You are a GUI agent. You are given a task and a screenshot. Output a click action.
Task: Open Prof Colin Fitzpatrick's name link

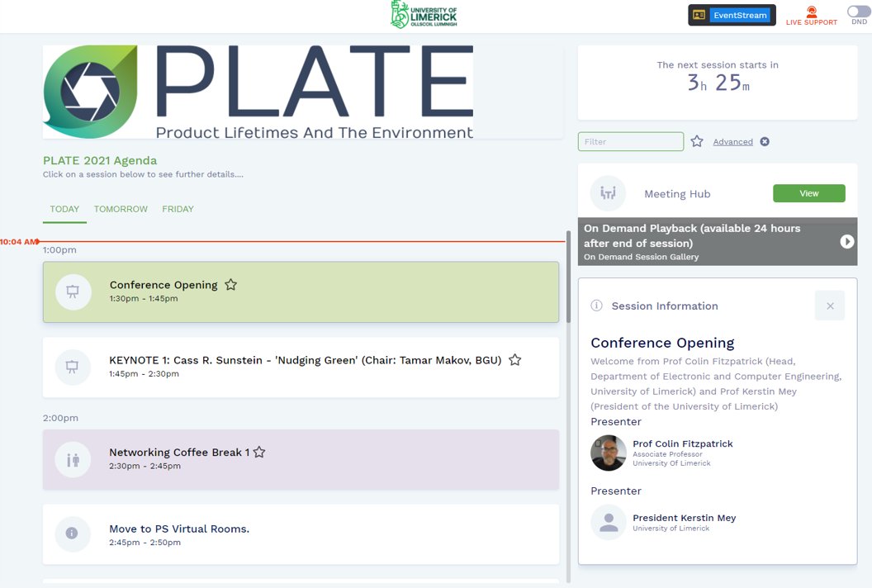tap(682, 443)
